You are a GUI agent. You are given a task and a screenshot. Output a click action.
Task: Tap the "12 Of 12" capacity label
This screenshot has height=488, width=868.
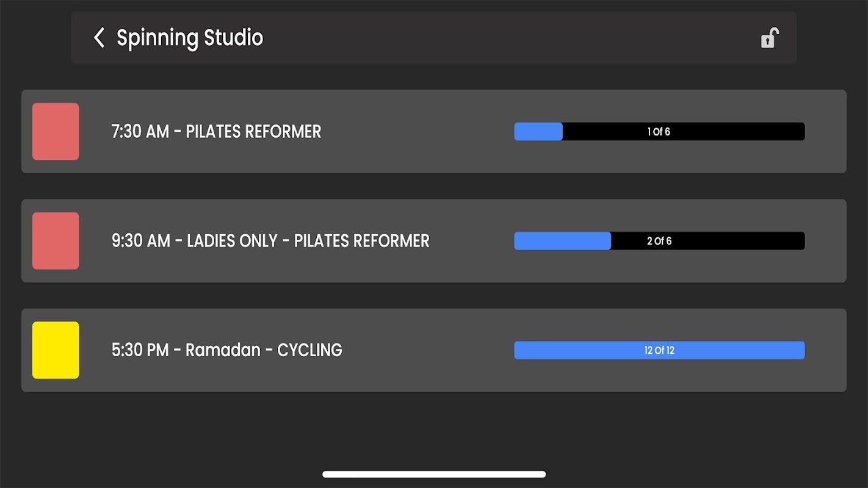(x=659, y=350)
